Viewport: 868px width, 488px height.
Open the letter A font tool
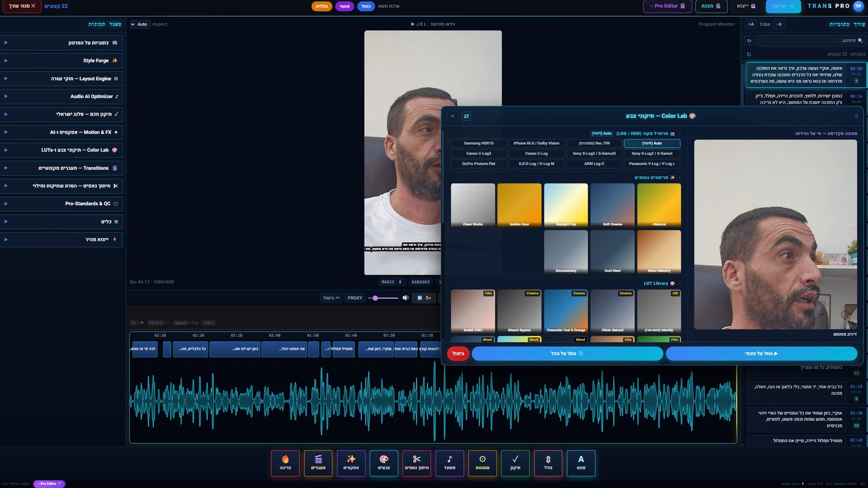581,463
